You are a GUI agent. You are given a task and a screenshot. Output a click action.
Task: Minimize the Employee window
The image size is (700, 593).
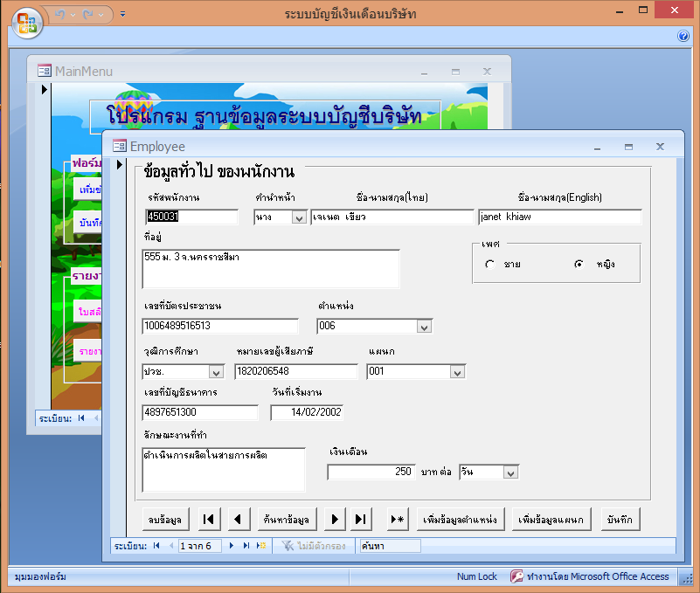[597, 147]
